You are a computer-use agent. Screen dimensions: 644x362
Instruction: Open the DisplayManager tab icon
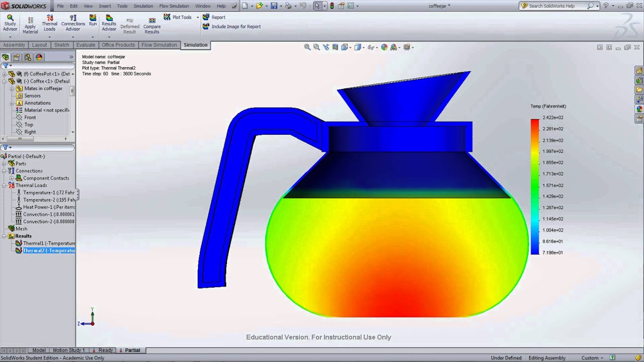pos(39,57)
